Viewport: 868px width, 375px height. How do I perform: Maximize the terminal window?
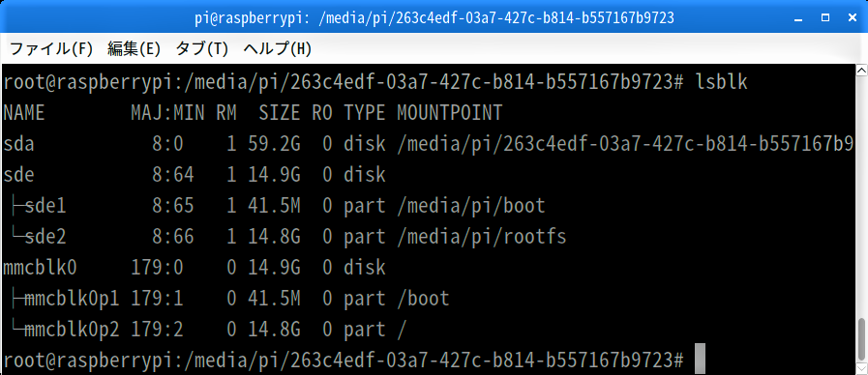point(825,17)
